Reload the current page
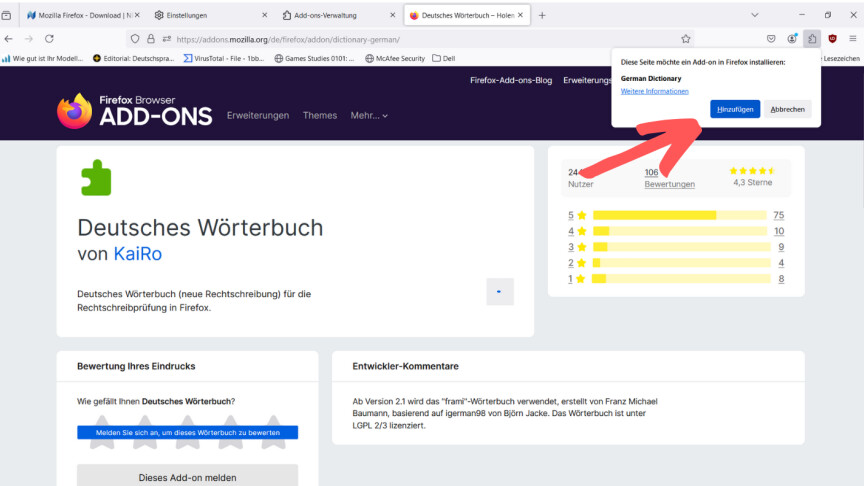The height and width of the screenshot is (486, 864). click(49, 39)
